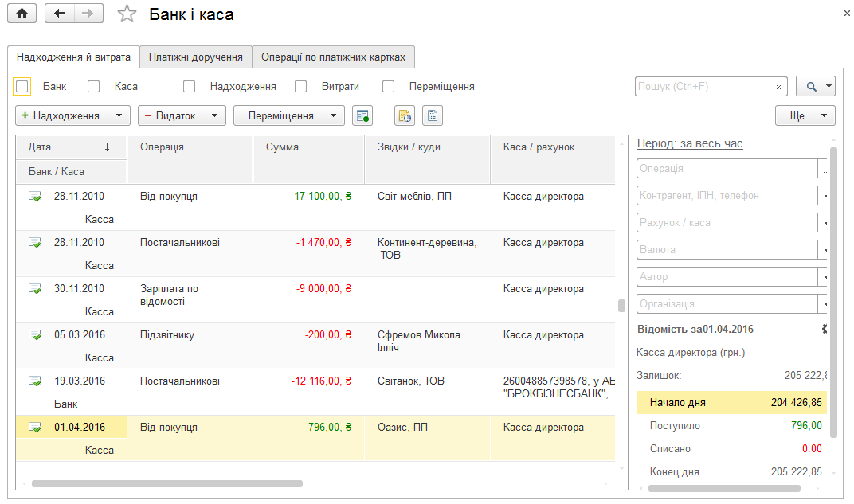The width and height of the screenshot is (854, 504).
Task: Click the Банк / Каса column header
Action: click(72, 172)
